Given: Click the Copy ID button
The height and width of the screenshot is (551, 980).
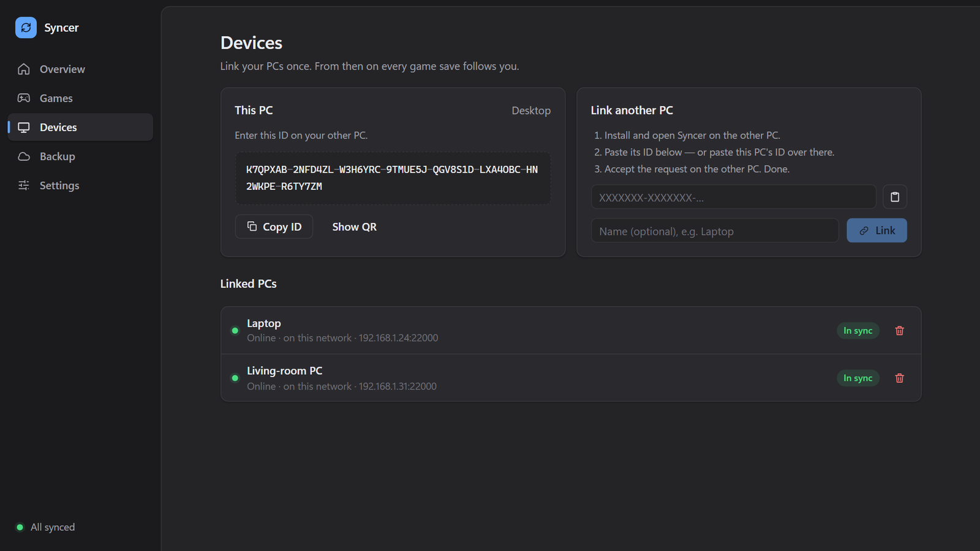Looking at the screenshot, I should [274, 227].
